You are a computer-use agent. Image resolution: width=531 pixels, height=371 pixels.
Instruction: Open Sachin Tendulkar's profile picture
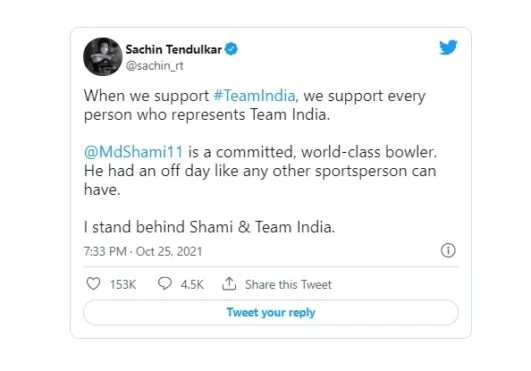click(x=103, y=56)
